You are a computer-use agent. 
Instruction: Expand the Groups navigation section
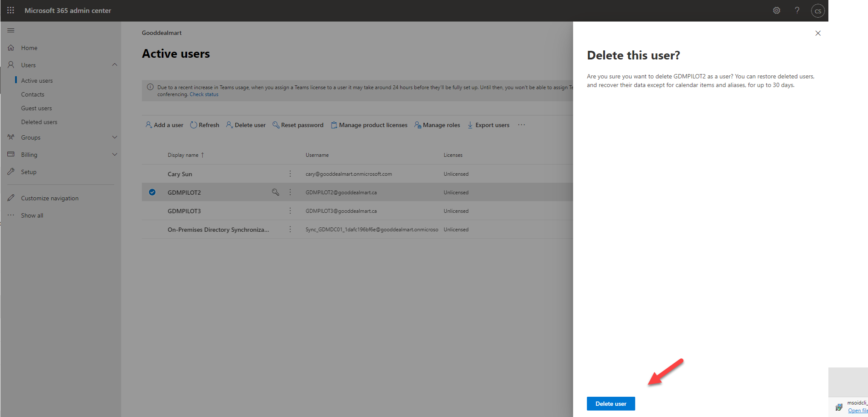[x=115, y=137]
